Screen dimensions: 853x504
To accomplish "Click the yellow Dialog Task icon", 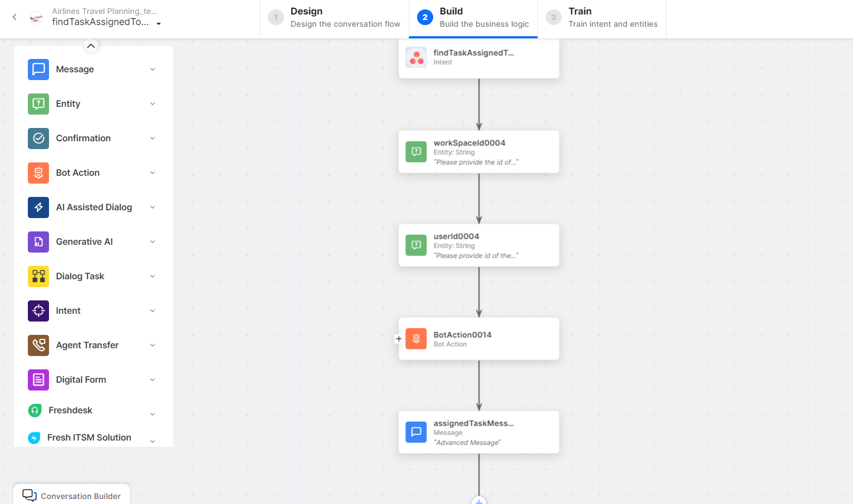I will [x=38, y=276].
